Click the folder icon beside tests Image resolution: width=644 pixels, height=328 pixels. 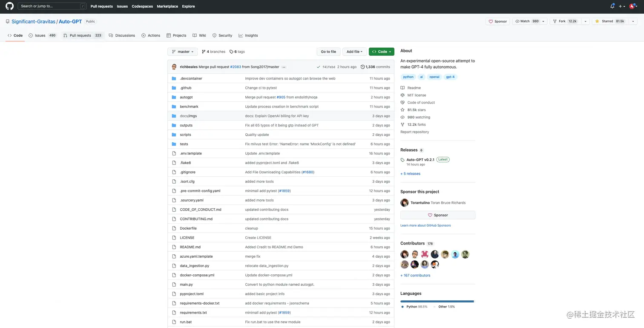tap(174, 144)
